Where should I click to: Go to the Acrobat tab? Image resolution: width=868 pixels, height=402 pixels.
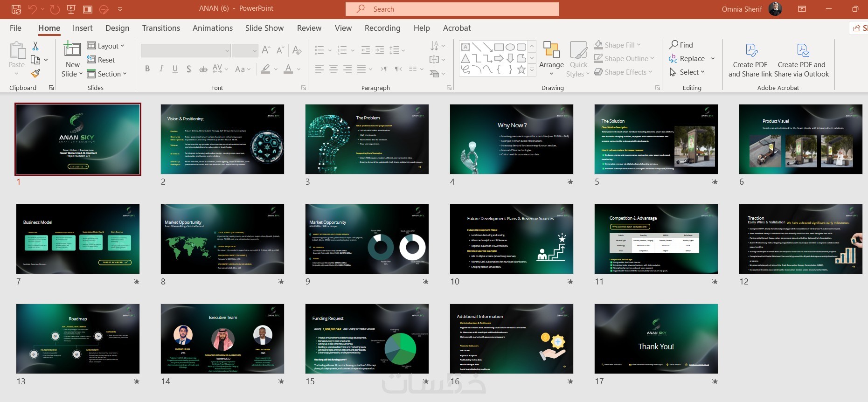pos(457,28)
